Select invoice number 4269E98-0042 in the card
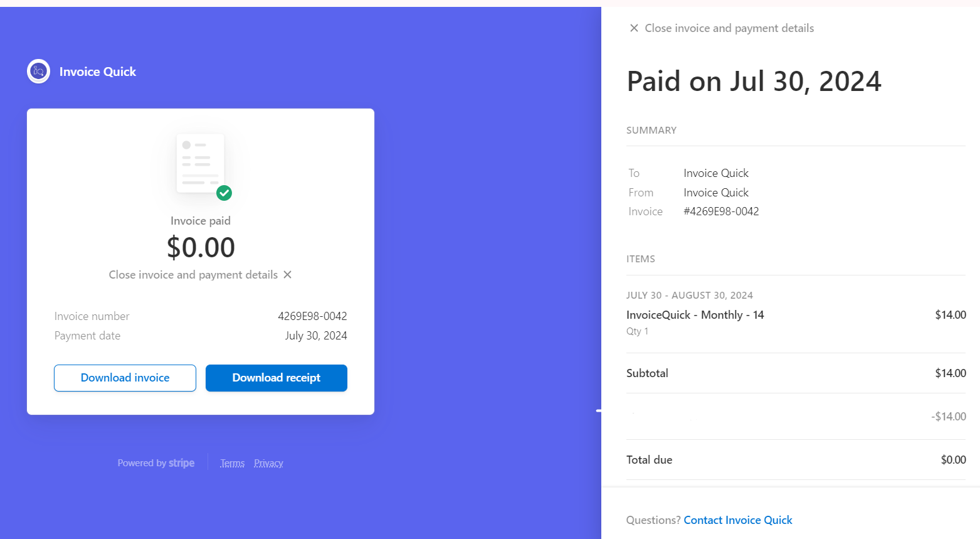Image resolution: width=980 pixels, height=539 pixels. click(312, 316)
